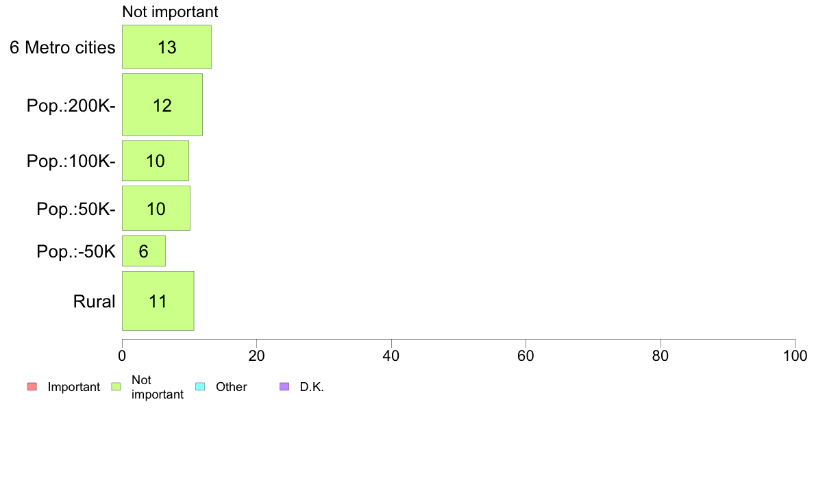Select the Pop.:200K- bar showing 12

click(x=162, y=105)
